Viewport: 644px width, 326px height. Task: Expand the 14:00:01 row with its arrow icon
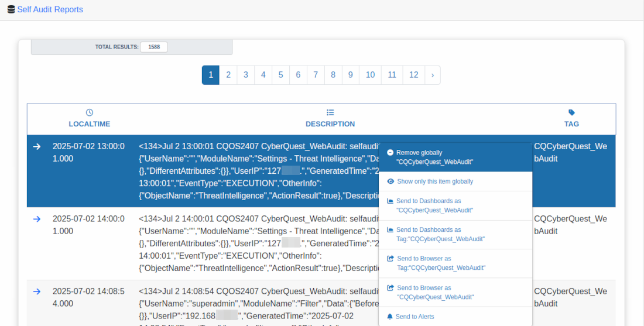pos(37,219)
